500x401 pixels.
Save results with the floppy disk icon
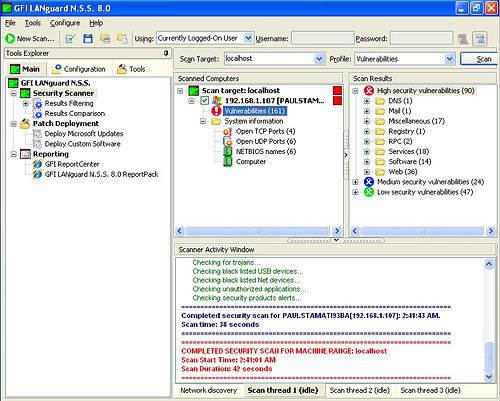[x=88, y=39]
